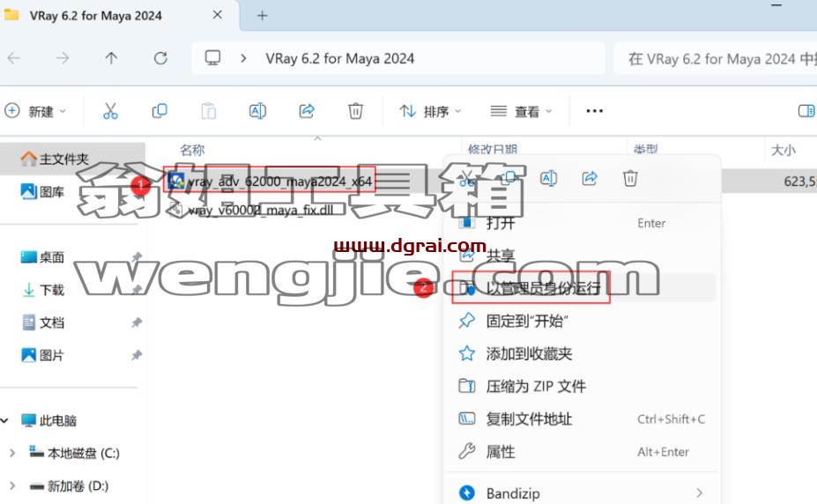This screenshot has width=817, height=504.
Task: Choose 属性 in the context menu
Action: pyautogui.click(x=582, y=451)
